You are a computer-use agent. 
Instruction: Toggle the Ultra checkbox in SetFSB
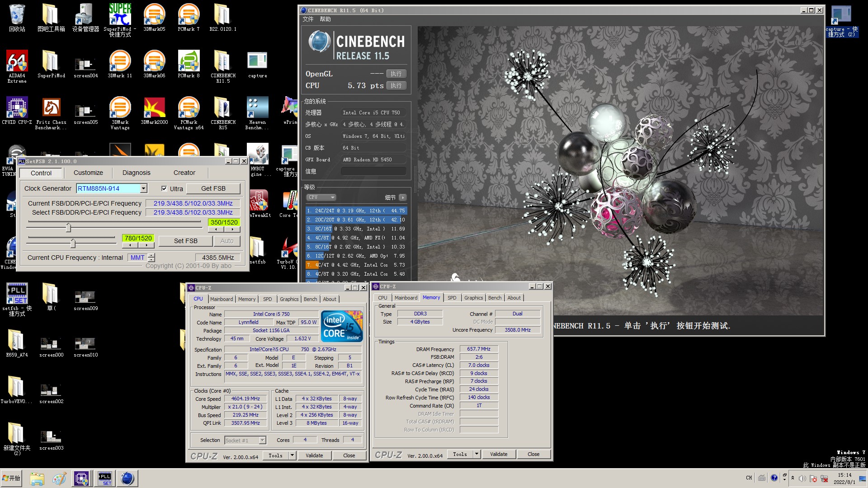pos(164,188)
